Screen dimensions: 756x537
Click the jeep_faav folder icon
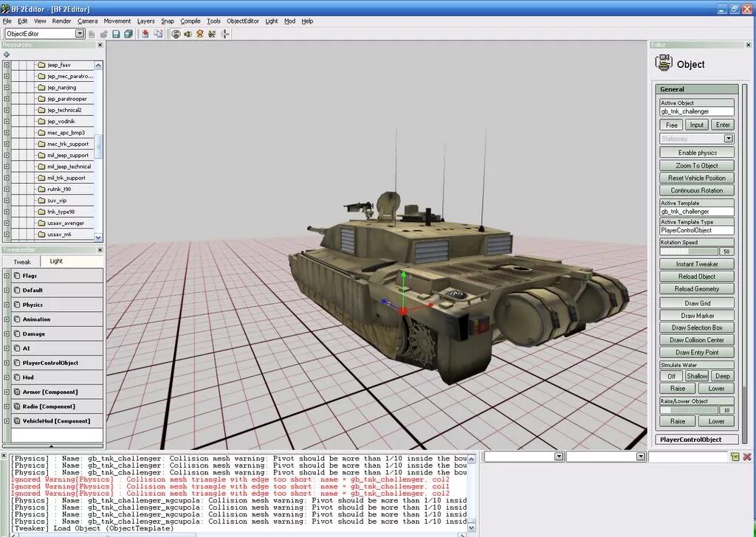click(41, 64)
